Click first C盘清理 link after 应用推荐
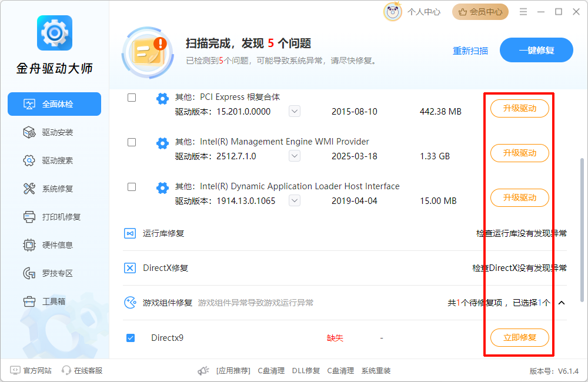The width and height of the screenshot is (588, 382). point(271,371)
